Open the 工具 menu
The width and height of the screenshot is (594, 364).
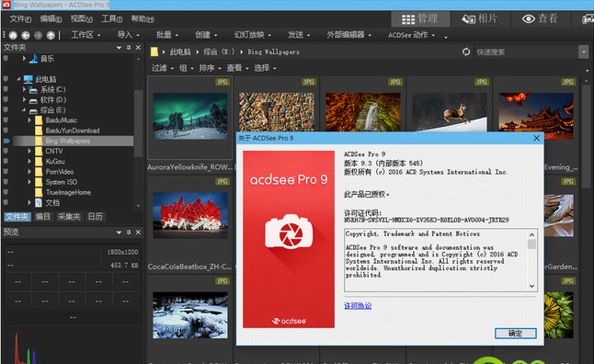coord(112,19)
